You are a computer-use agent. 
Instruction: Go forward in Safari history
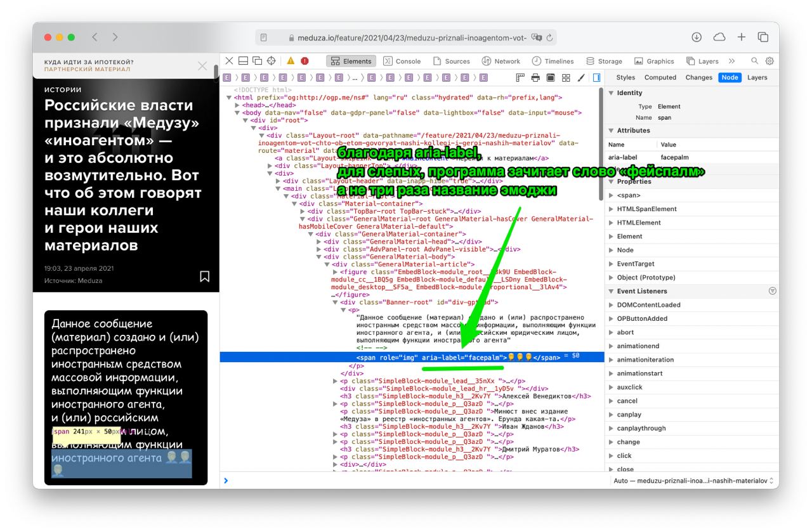pos(115,37)
